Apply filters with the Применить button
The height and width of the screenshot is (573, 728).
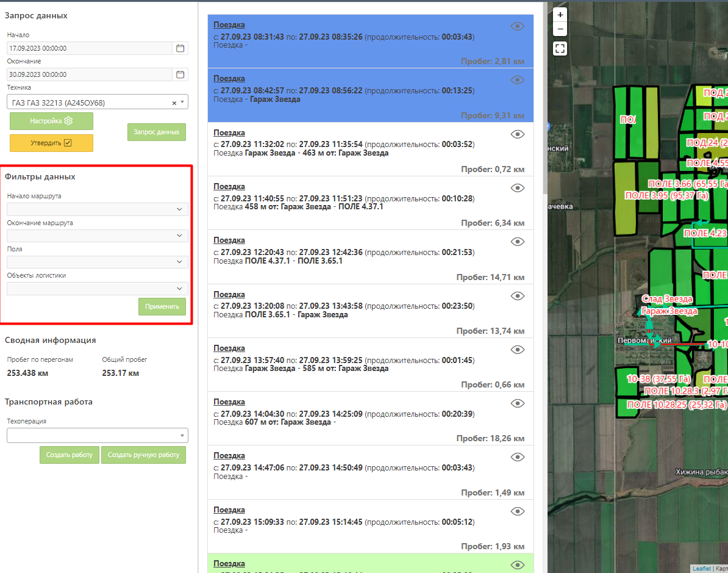point(162,306)
